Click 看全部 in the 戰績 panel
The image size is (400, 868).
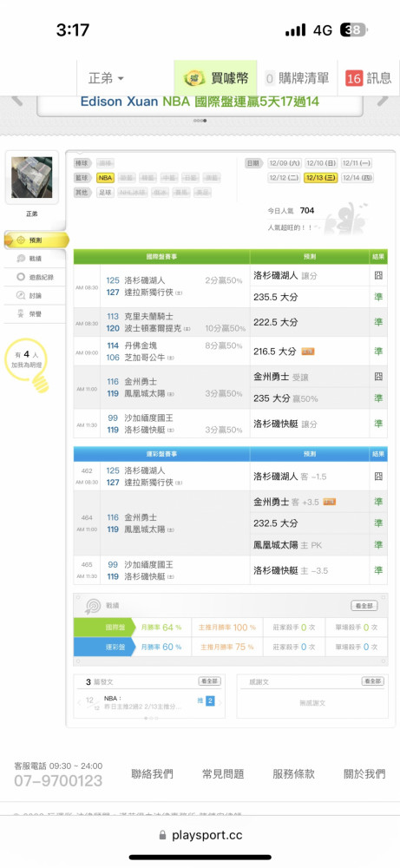[364, 606]
